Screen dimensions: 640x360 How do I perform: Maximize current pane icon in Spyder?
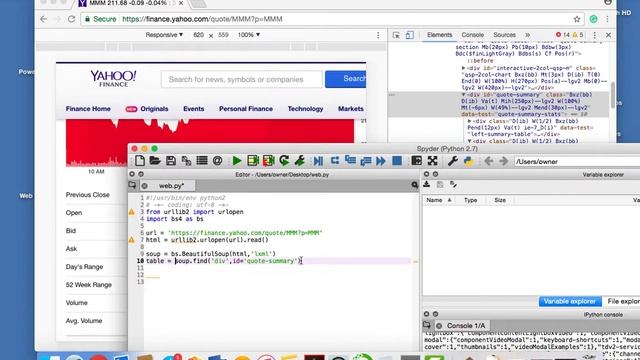(416, 161)
